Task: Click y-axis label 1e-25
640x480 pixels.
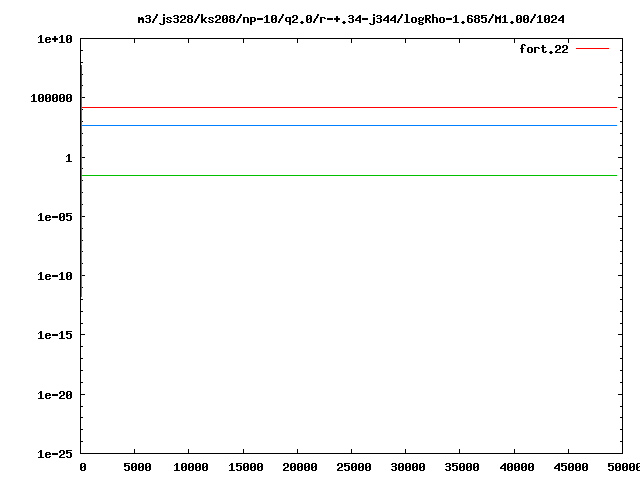Action: (x=55, y=454)
